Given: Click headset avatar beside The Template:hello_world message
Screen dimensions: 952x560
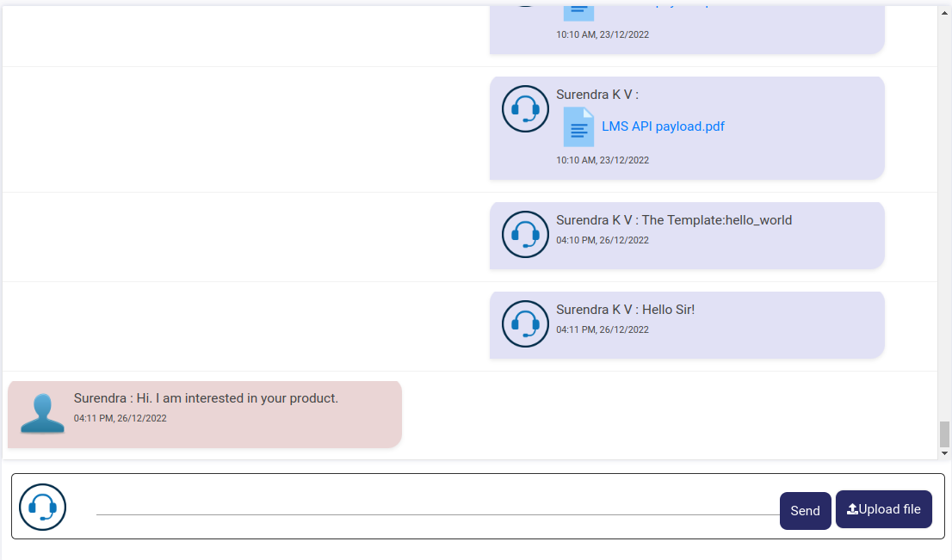Looking at the screenshot, I should pyautogui.click(x=525, y=235).
